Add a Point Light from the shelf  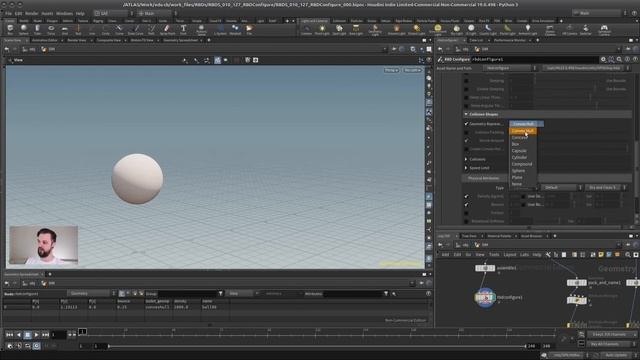(x=322, y=29)
